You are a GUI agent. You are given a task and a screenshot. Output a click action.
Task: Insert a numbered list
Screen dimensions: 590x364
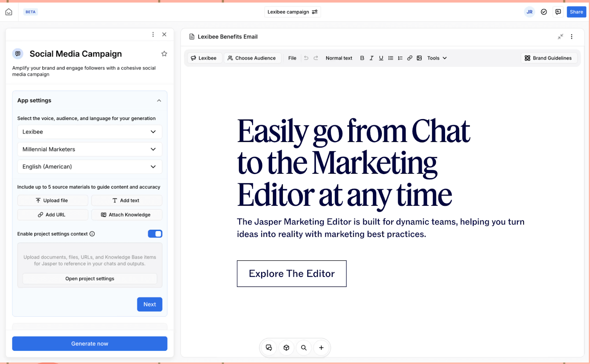tap(400, 58)
